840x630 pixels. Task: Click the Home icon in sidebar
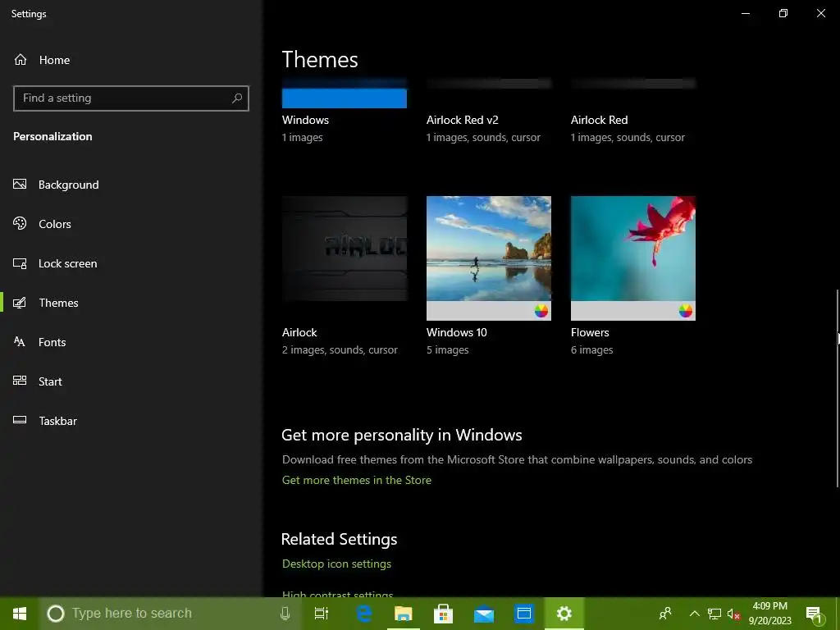[21, 59]
